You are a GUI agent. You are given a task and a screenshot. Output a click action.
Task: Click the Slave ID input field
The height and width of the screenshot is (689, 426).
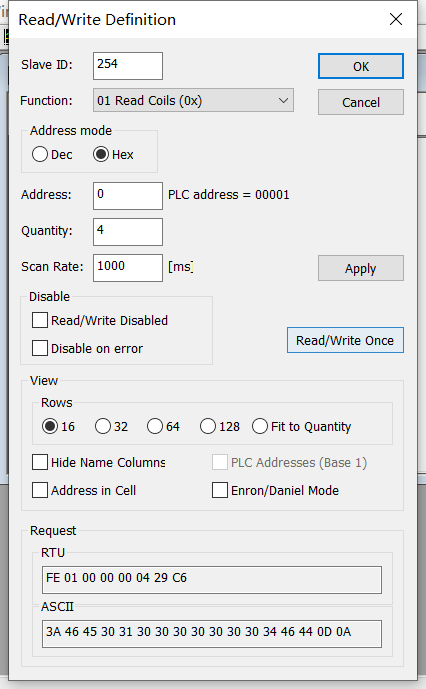(128, 66)
